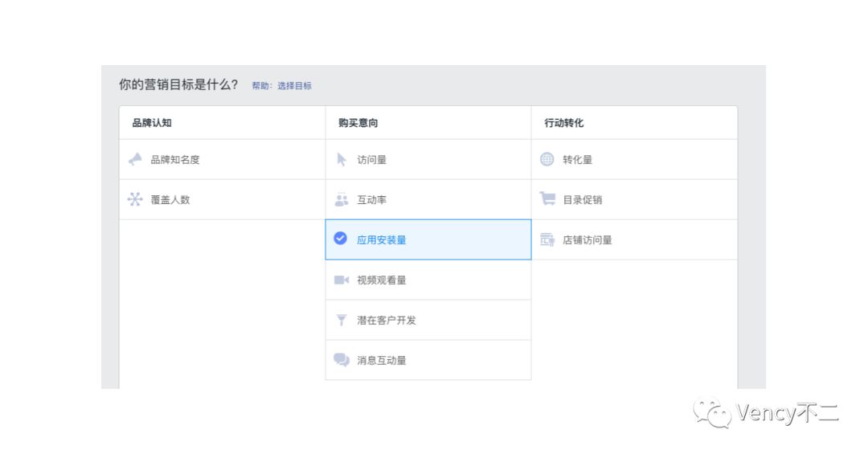This screenshot has height=454, width=868.
Task: Click the megaphone icon for 品牌知名度
Action: pyautogui.click(x=135, y=159)
